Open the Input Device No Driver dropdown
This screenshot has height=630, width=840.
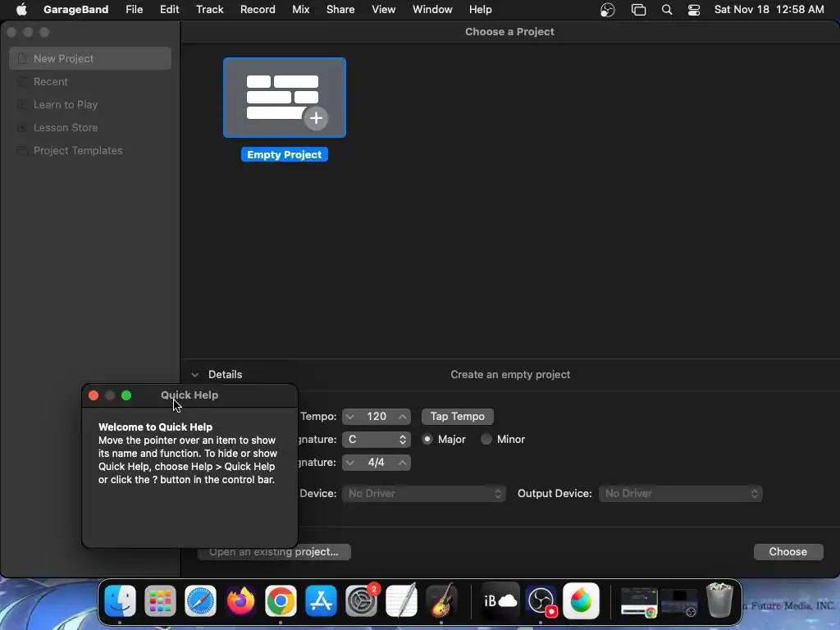pyautogui.click(x=424, y=493)
